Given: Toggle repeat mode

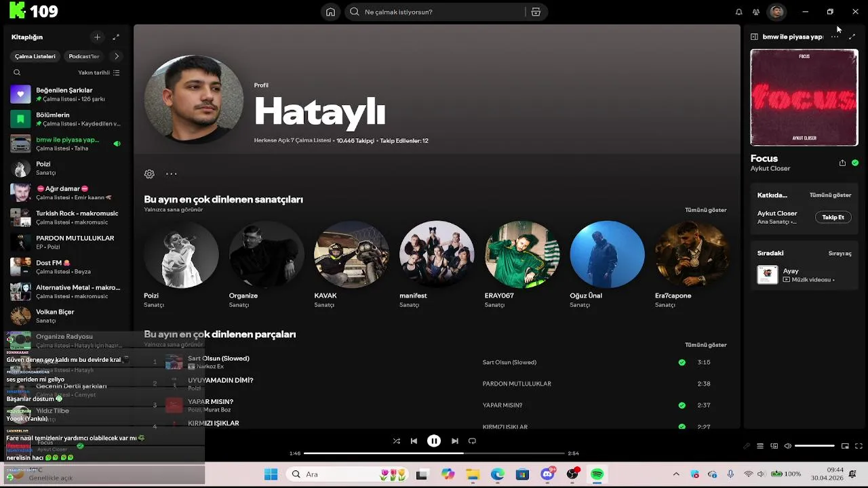Looking at the screenshot, I should 473,441.
